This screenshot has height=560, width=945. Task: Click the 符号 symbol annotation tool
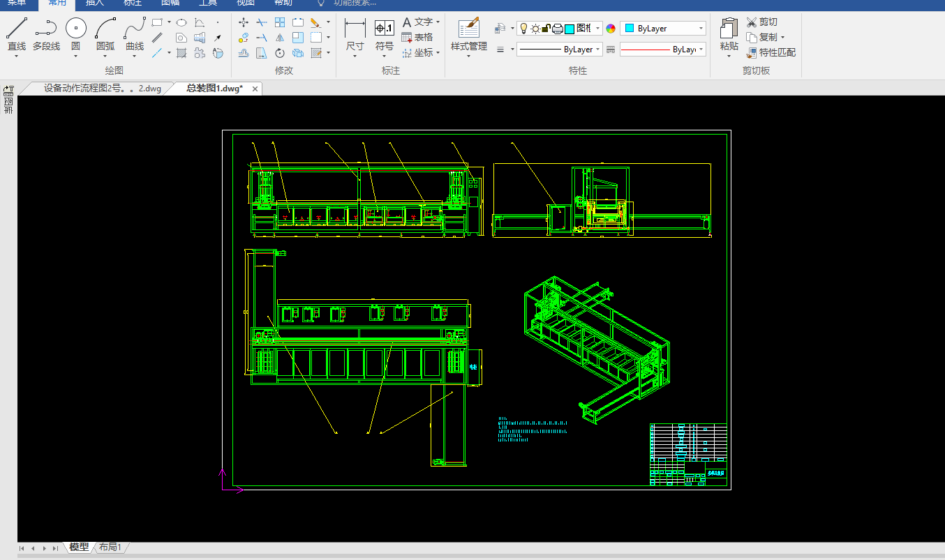pos(385,29)
